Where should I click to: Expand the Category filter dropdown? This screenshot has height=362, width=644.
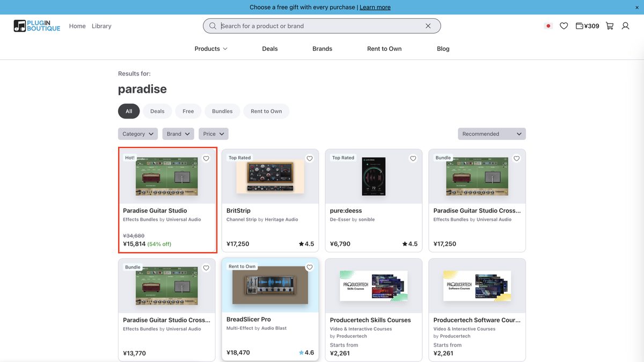tap(138, 134)
